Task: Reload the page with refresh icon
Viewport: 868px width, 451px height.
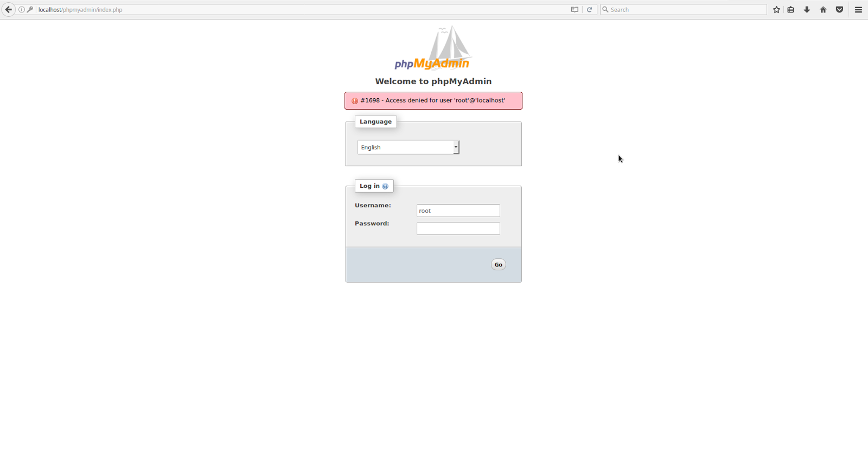Action: [589, 10]
